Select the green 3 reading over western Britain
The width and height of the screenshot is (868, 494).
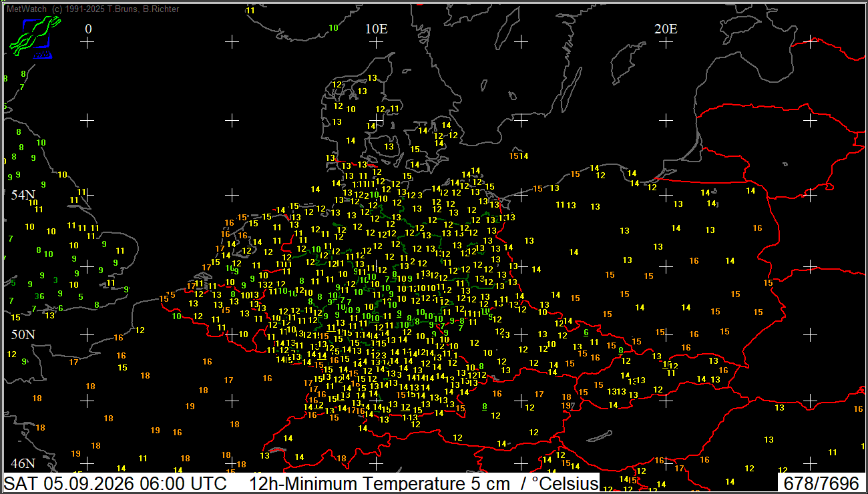click(x=55, y=280)
